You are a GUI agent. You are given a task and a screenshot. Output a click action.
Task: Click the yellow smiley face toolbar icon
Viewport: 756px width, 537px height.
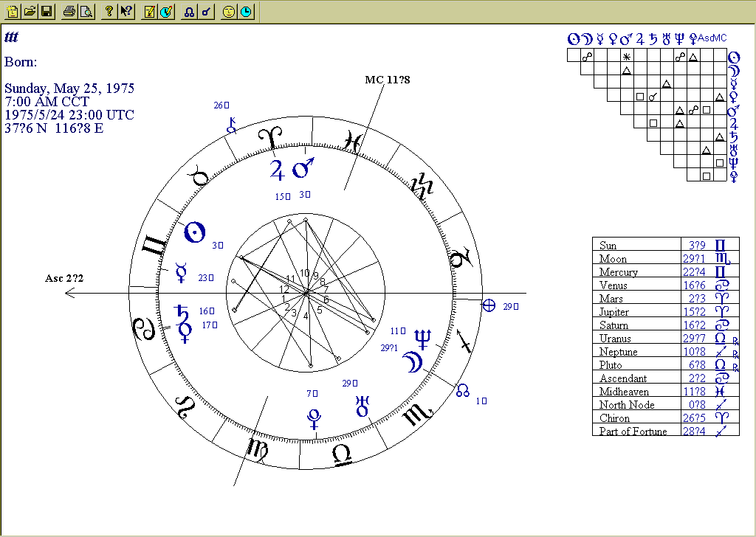[229, 12]
